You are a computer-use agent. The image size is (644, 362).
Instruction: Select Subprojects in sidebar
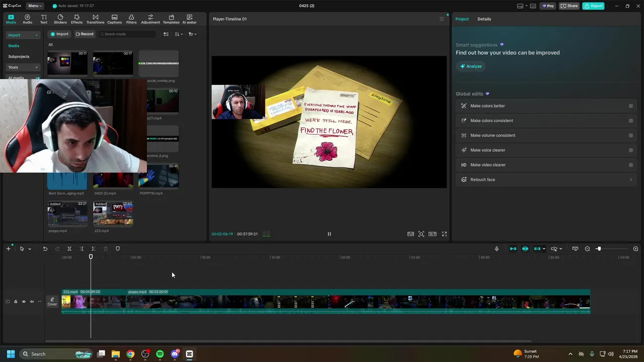19,57
